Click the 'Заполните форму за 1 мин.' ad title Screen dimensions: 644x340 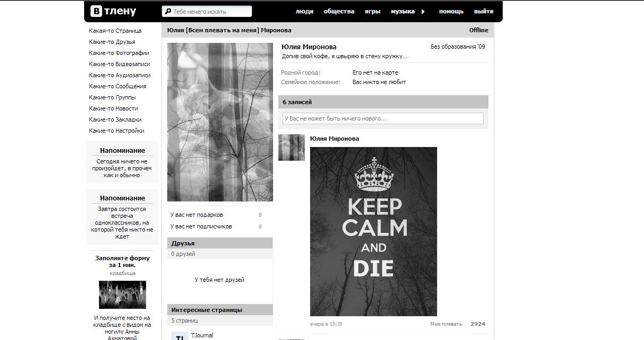122,261
